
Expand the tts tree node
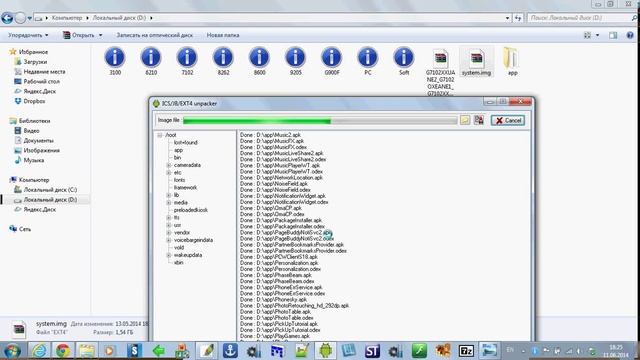(x=169, y=218)
